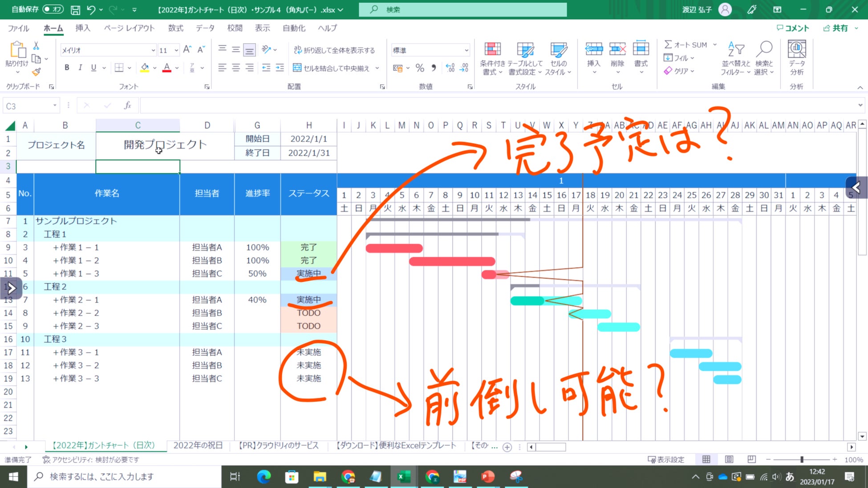Open the font name dropdown showing メイリオ
The height and width of the screenshot is (488, 868).
click(153, 50)
